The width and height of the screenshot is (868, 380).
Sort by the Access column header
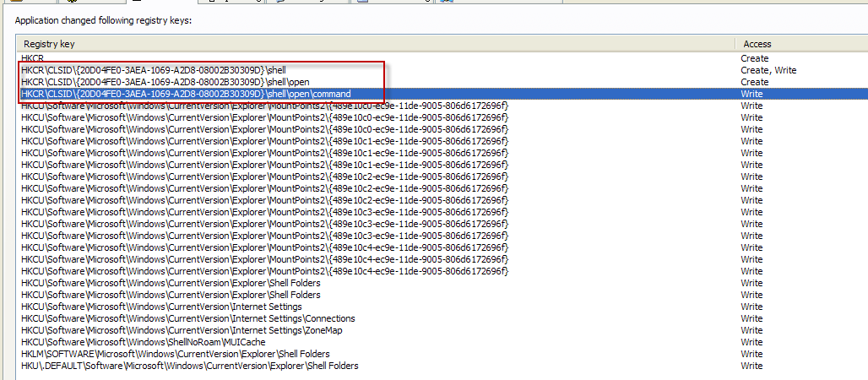801,44
